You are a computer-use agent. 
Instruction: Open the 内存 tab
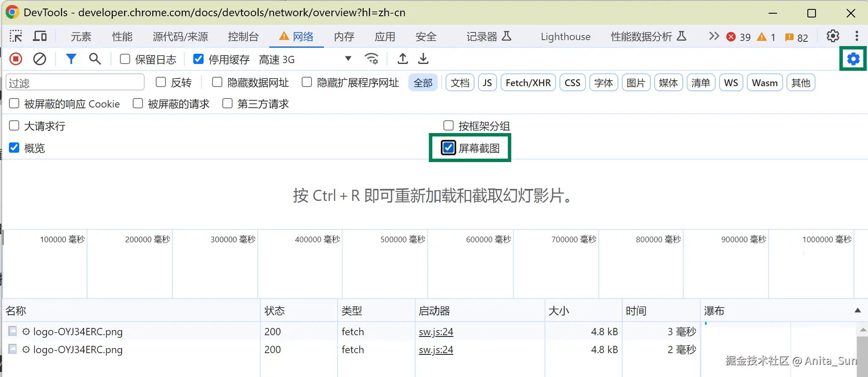pyautogui.click(x=344, y=37)
